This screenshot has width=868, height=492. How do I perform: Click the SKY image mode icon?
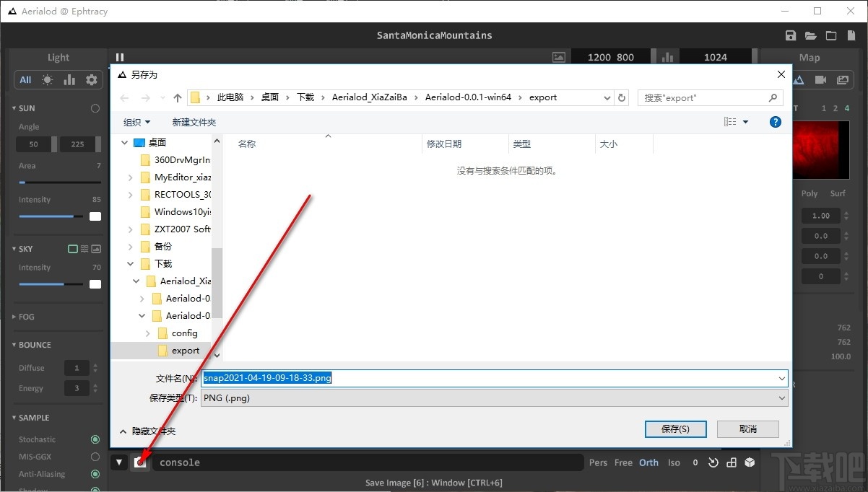[95, 249]
